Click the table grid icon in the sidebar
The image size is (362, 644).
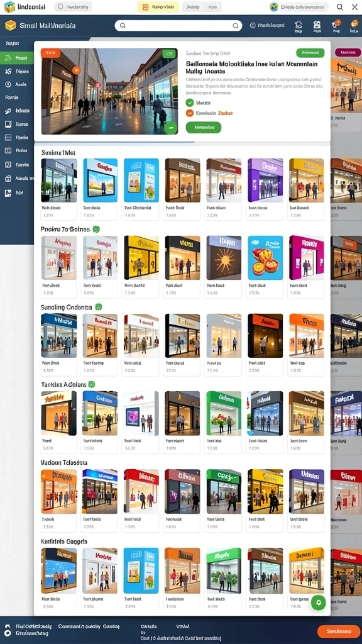[8, 150]
